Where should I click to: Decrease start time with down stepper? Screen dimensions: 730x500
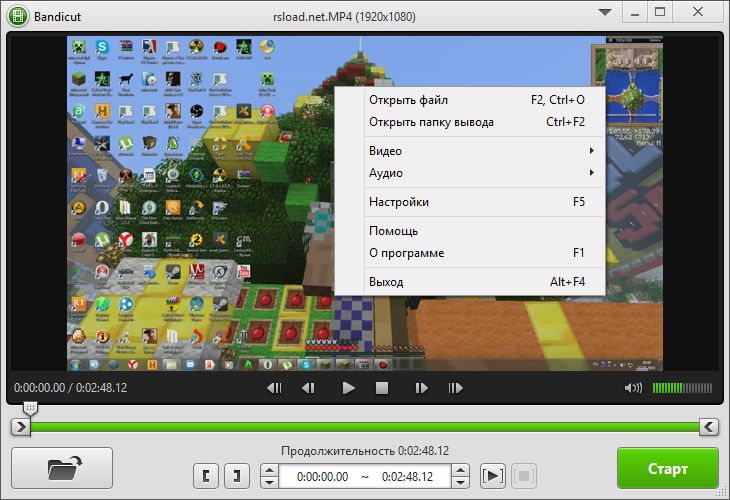pos(269,482)
